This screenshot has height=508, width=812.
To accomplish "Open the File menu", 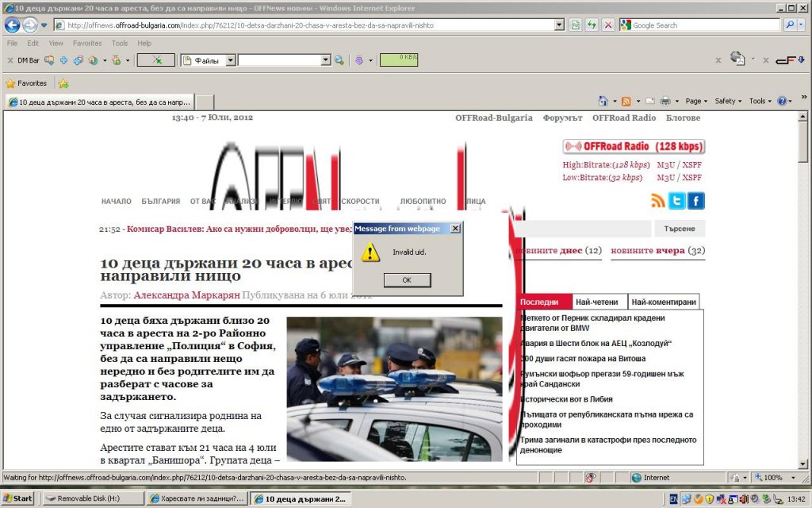I will point(12,43).
